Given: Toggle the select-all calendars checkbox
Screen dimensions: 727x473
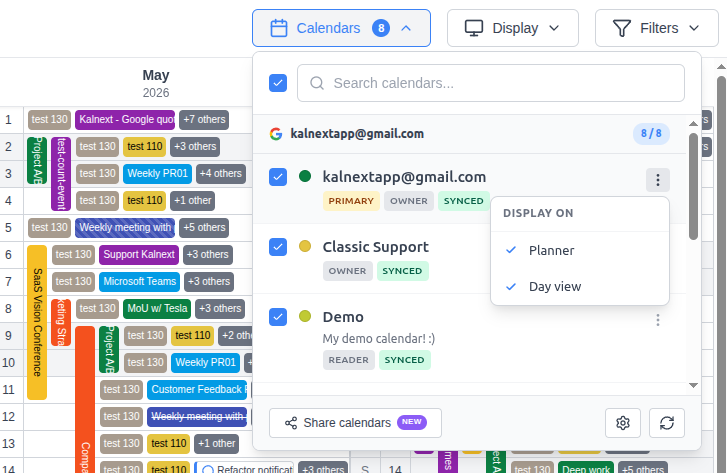Looking at the screenshot, I should (278, 83).
